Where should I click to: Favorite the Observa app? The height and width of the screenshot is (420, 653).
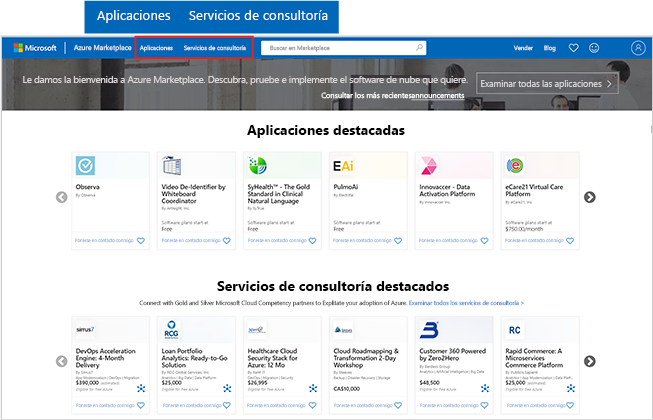pos(141,241)
